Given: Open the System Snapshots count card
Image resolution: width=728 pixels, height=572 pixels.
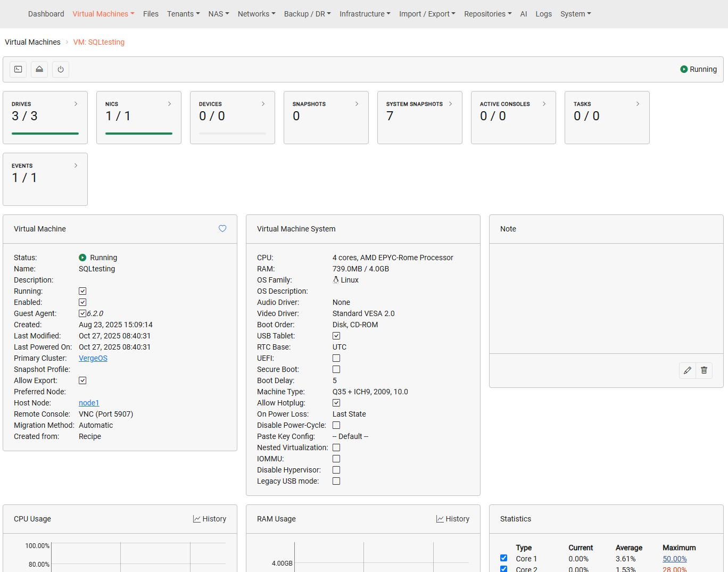Looking at the screenshot, I should tap(420, 118).
